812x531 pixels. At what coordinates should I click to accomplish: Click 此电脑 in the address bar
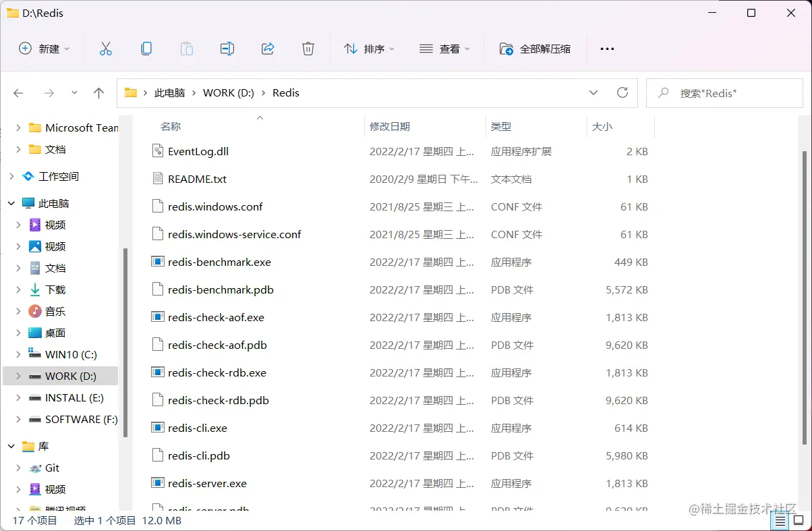pos(170,93)
